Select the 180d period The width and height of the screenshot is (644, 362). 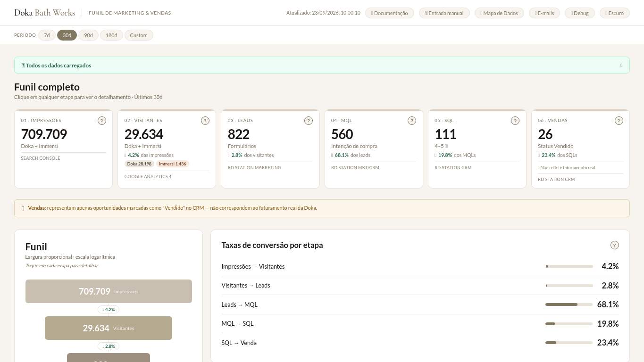click(x=111, y=35)
